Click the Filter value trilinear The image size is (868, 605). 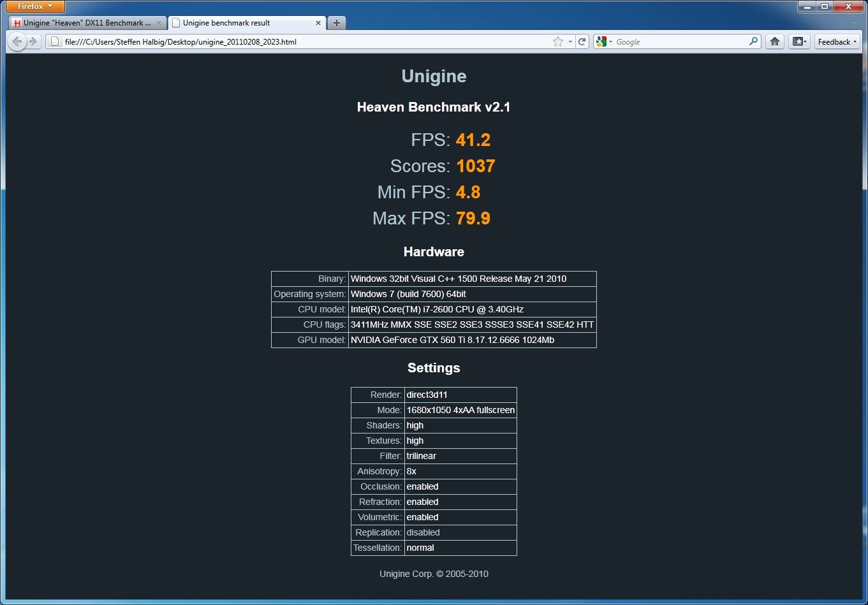(460, 456)
